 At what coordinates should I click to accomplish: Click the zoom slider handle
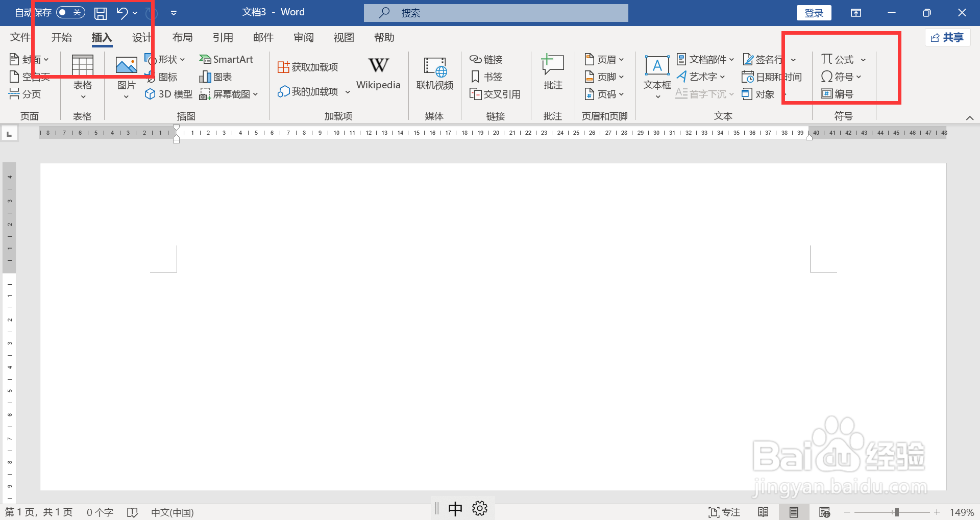(896, 512)
